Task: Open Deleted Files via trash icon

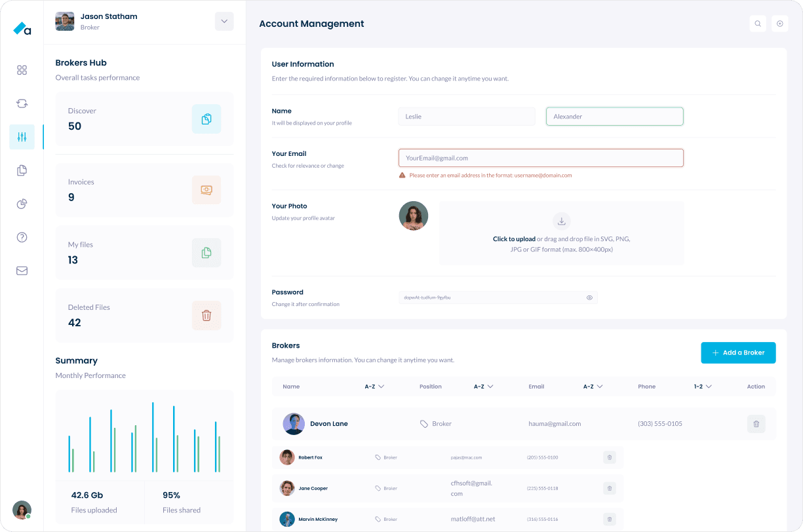Action: pos(206,315)
